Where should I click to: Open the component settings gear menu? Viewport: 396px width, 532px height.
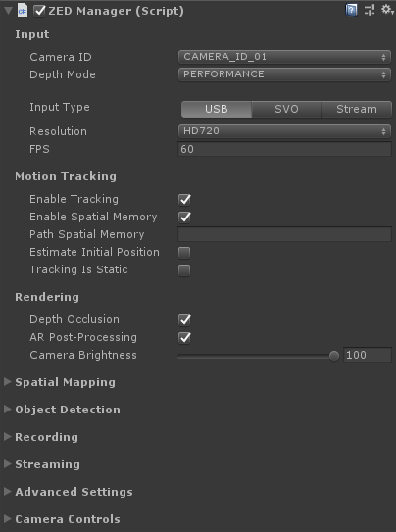387,10
